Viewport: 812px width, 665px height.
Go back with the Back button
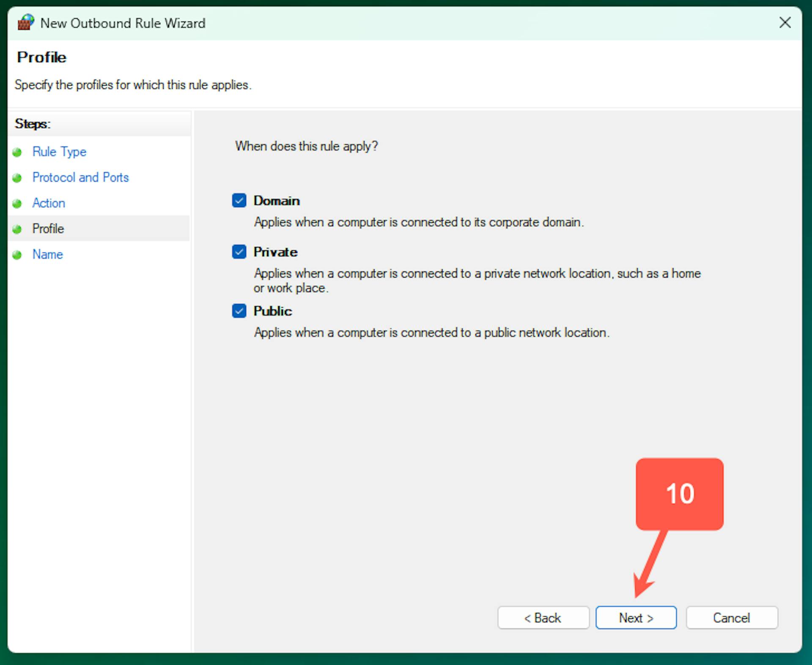point(543,618)
